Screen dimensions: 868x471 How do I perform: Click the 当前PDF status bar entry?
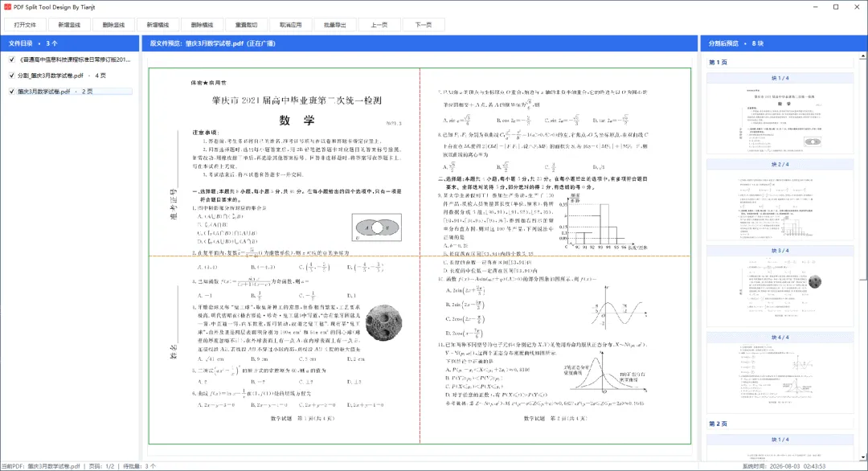[x=41, y=466]
